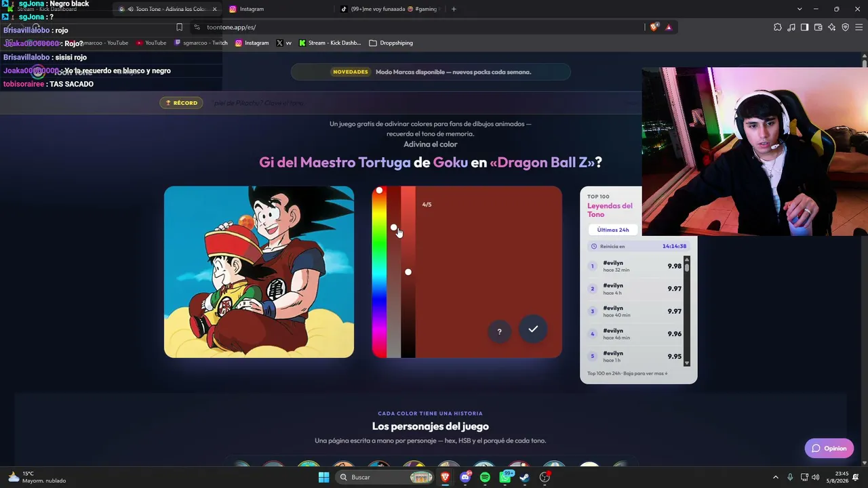Open the Windows Start menu
Viewport: 868px width, 488px height.
pos(323,477)
